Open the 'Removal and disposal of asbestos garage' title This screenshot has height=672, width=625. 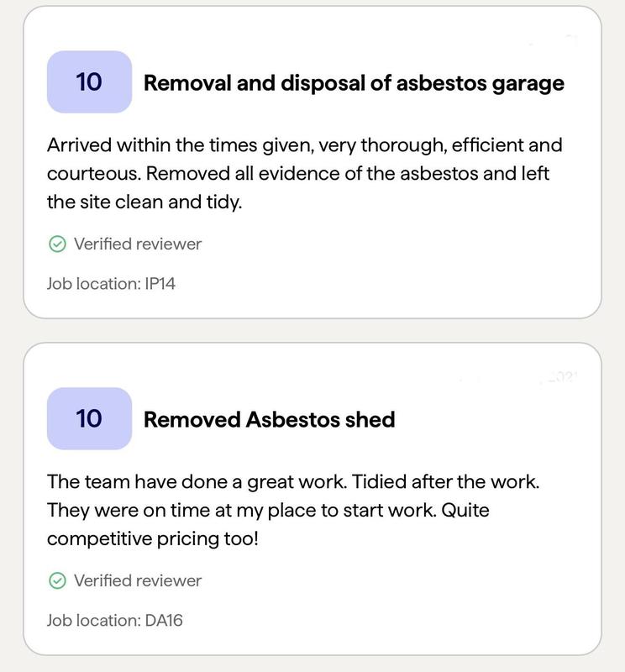click(354, 83)
